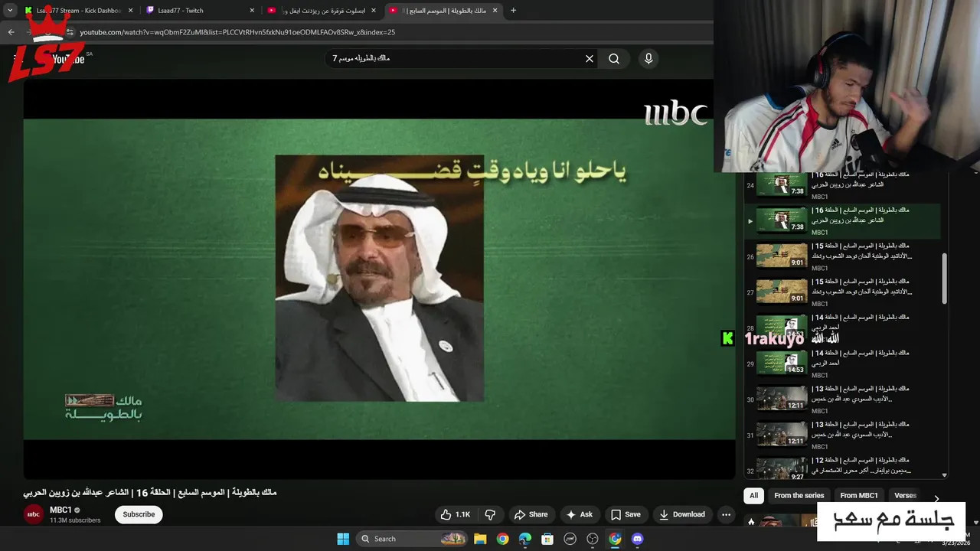The width and height of the screenshot is (980, 551).
Task: Dislike the video with thumbs-down icon
Action: (x=490, y=514)
